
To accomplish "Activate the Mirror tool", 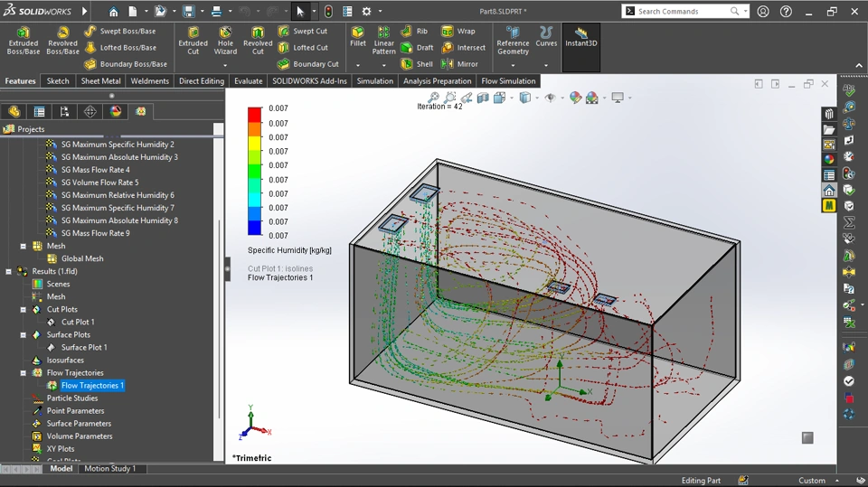I will (x=459, y=64).
